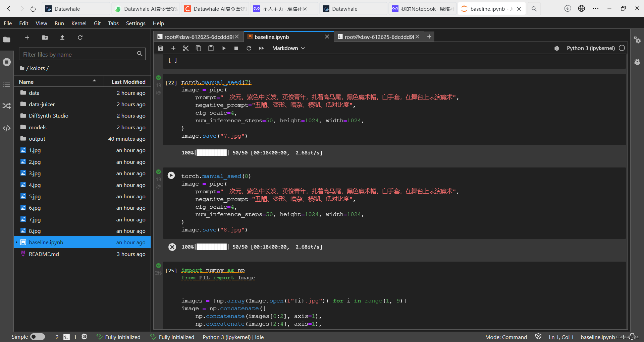This screenshot has height=342, width=644.
Task: Upload files with the upload icon
Action: tap(62, 38)
